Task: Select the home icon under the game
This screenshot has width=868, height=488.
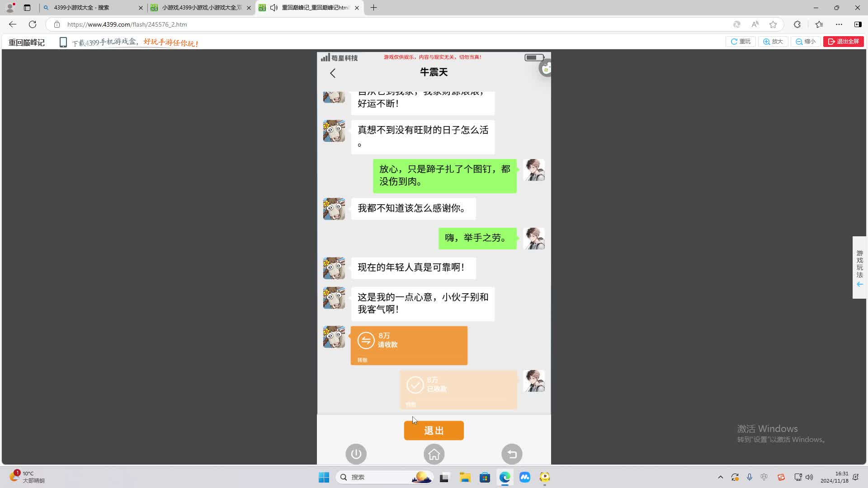Action: click(x=434, y=454)
